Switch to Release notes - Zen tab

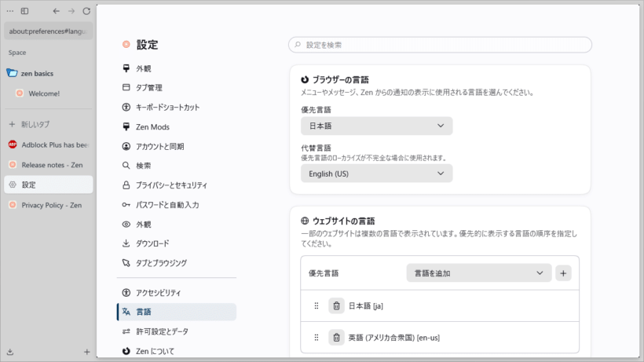coord(49,165)
